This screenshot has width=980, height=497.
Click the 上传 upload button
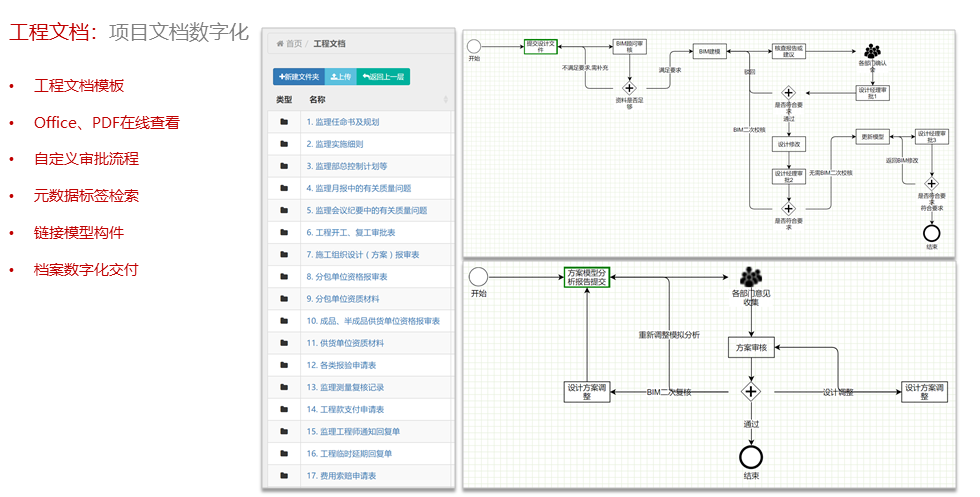click(x=341, y=77)
